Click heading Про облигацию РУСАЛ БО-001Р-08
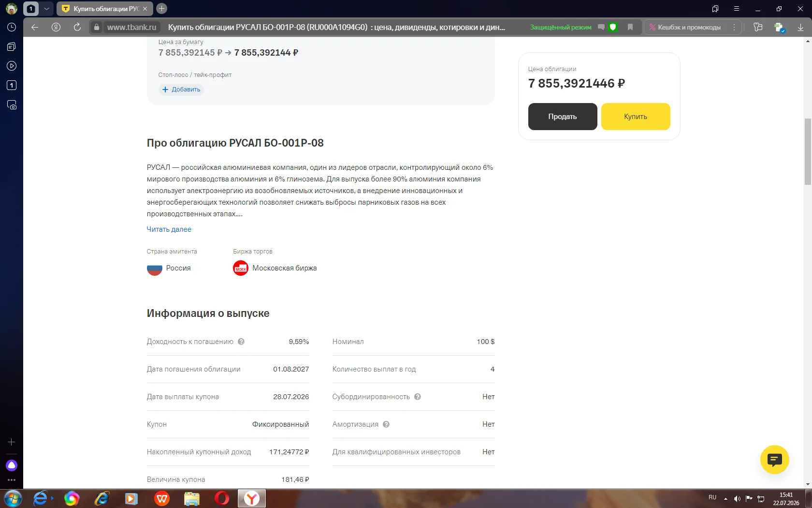The image size is (812, 508). [235, 143]
